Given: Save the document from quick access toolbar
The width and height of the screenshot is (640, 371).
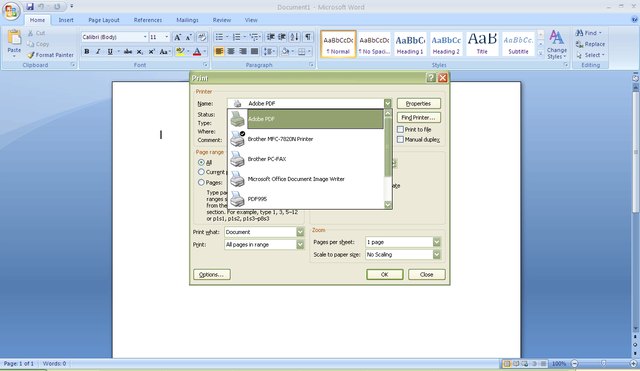Looking at the screenshot, I should [30, 7].
